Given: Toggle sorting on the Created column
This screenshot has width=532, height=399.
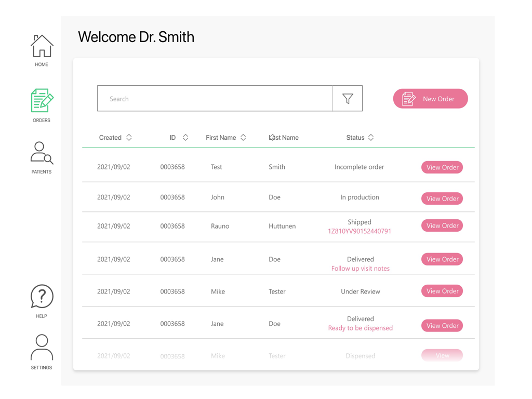Looking at the screenshot, I should (128, 137).
